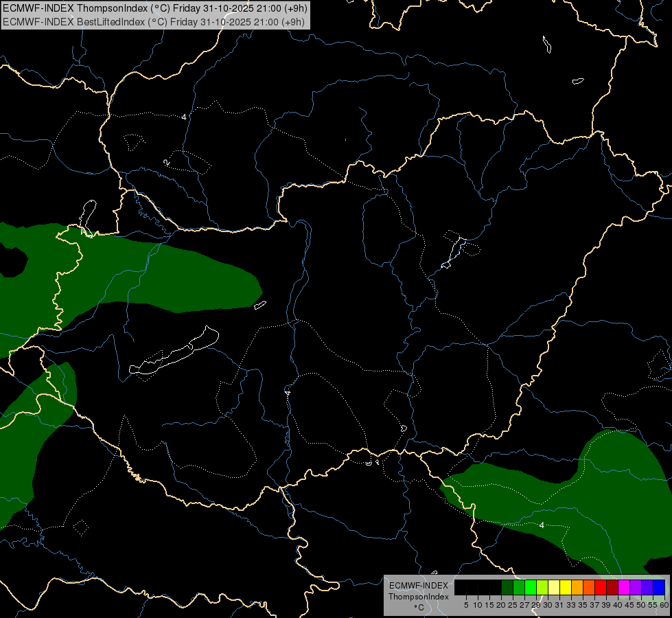
Task: Select the pale yellow 30-31 legend swatch
Action: [554, 587]
